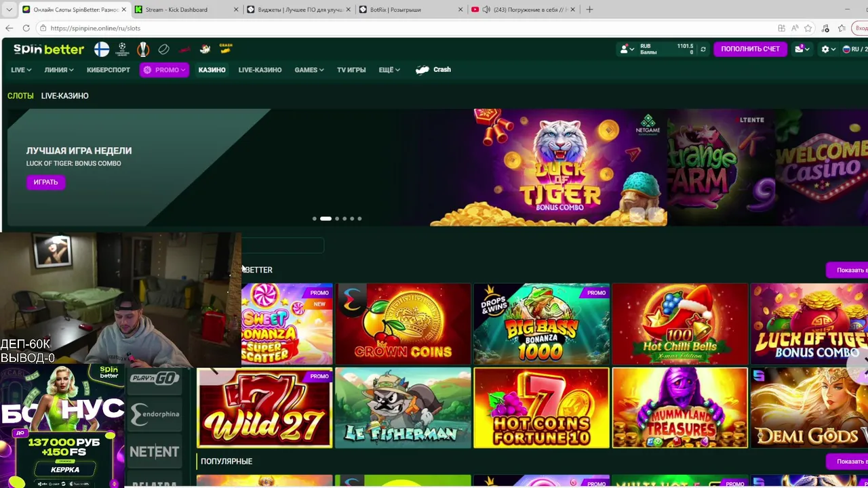Open the КИБЕРСПОРТ menu item
Viewport: 868px width, 488px height.
tap(108, 70)
